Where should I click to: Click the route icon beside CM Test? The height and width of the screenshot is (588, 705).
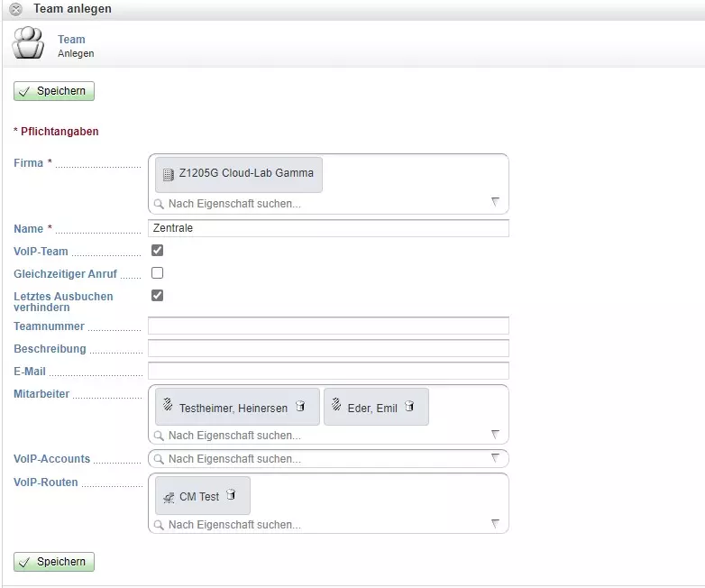[x=169, y=498]
